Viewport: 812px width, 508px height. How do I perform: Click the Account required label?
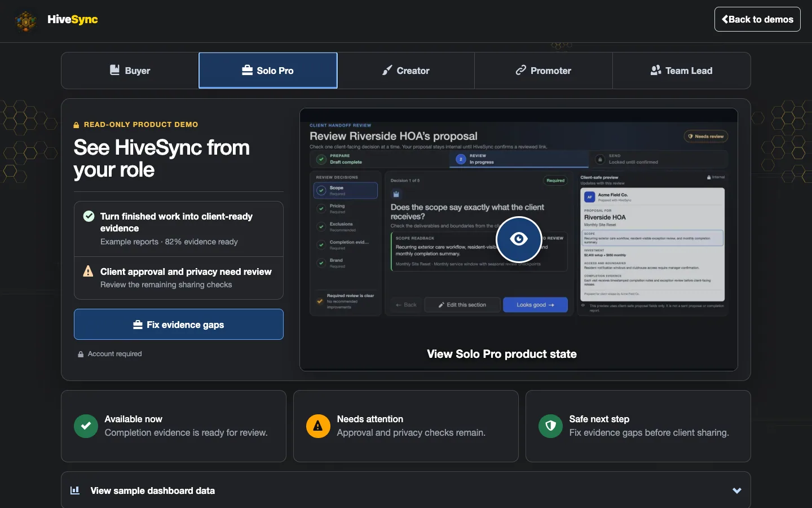115,354
